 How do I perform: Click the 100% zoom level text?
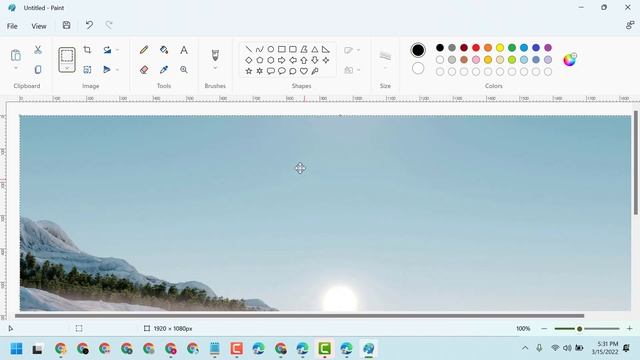point(523,329)
